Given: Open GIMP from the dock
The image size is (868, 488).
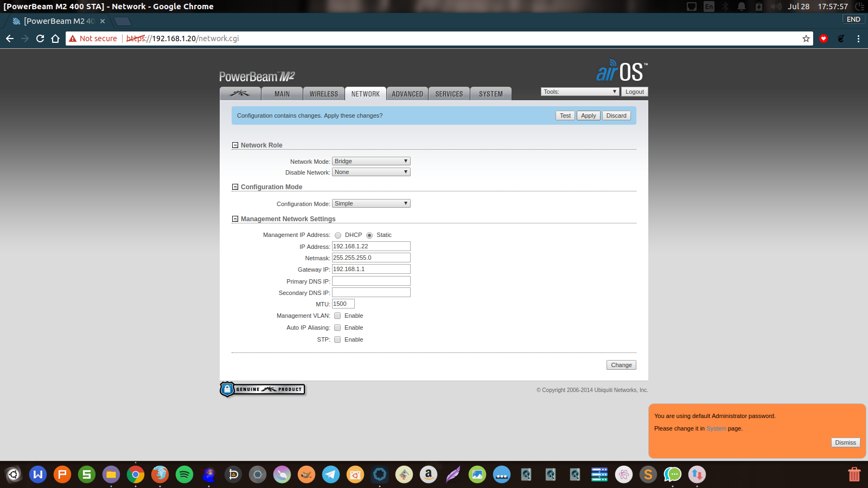Looking at the screenshot, I should click(307, 475).
